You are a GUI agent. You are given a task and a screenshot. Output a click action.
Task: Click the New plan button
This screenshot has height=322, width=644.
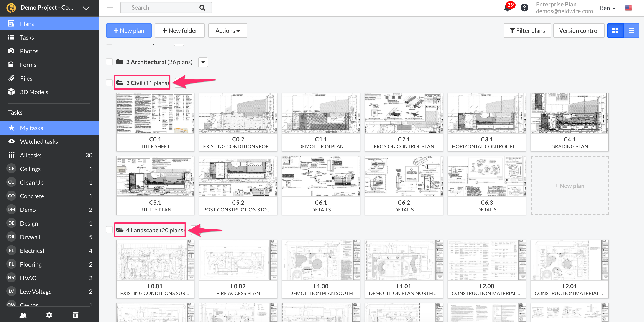tap(128, 30)
